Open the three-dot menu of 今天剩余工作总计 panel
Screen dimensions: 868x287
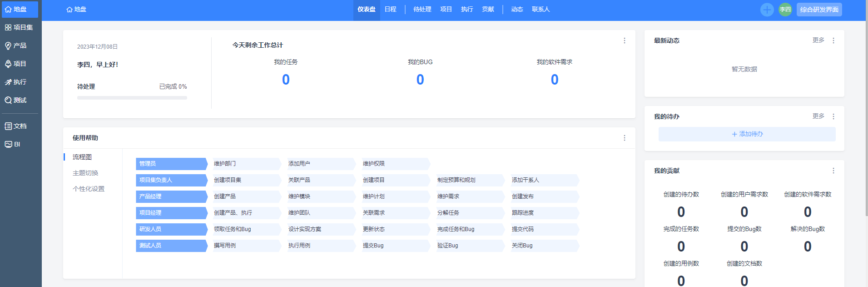point(625,40)
